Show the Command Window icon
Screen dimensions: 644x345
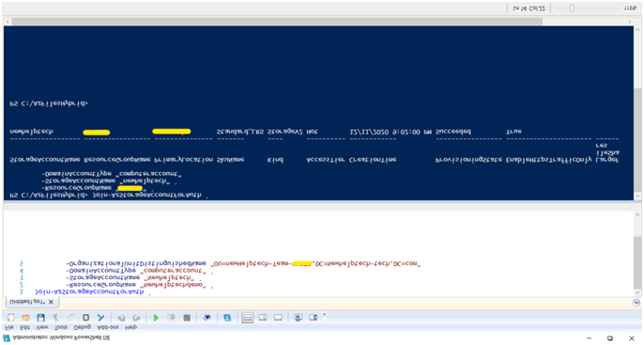coord(299,318)
